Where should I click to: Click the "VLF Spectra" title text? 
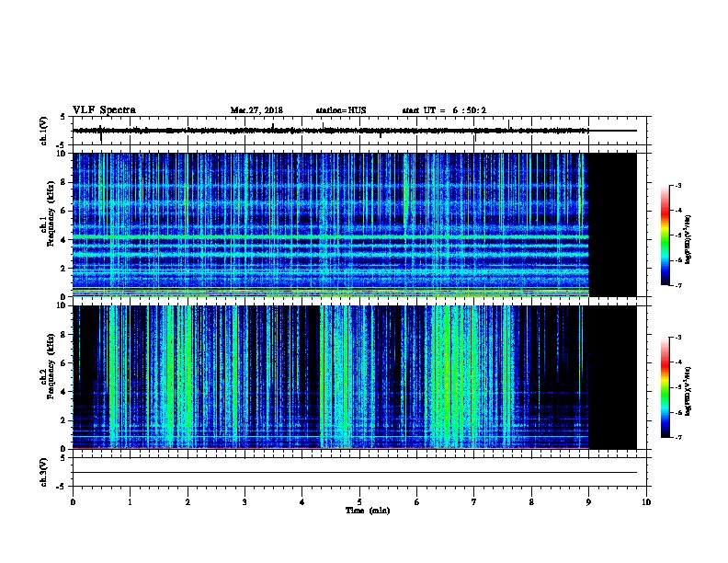click(x=104, y=110)
